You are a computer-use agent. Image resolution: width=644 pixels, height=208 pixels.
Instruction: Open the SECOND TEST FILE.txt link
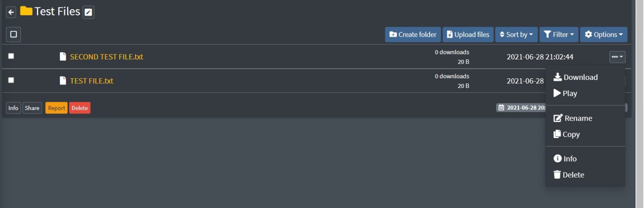[x=106, y=56]
